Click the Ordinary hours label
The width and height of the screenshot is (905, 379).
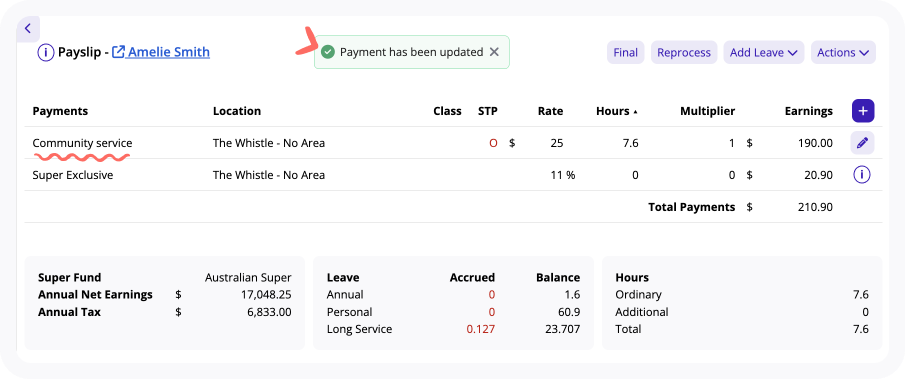638,295
